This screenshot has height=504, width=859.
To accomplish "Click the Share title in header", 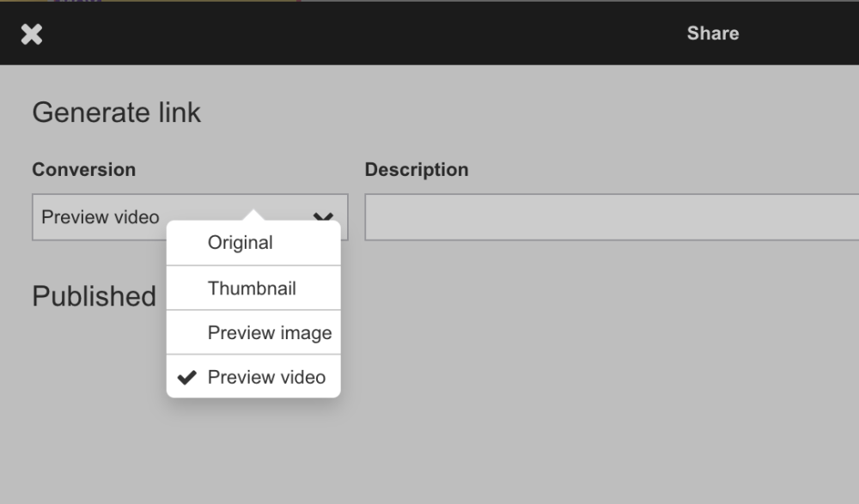I will point(712,33).
